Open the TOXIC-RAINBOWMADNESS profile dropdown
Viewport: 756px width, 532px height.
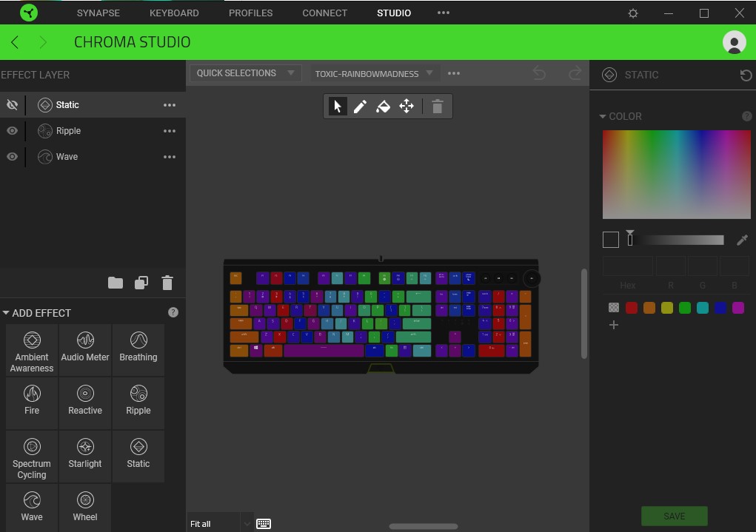click(374, 73)
